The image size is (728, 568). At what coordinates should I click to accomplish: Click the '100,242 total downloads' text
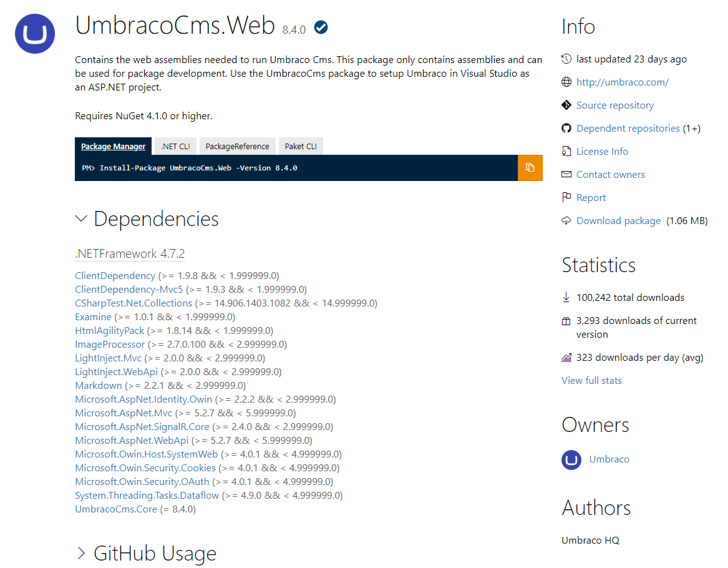pyautogui.click(x=631, y=298)
